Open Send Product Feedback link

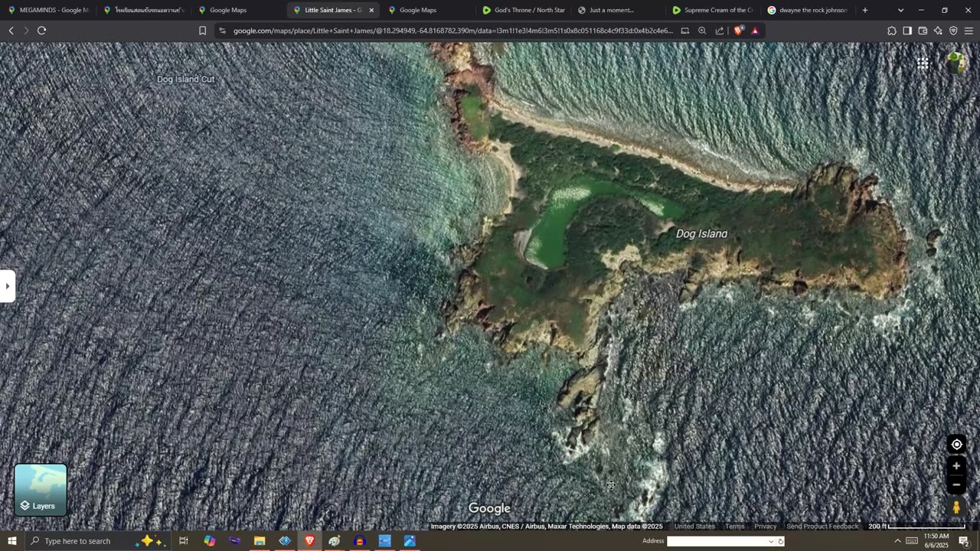[x=822, y=527]
